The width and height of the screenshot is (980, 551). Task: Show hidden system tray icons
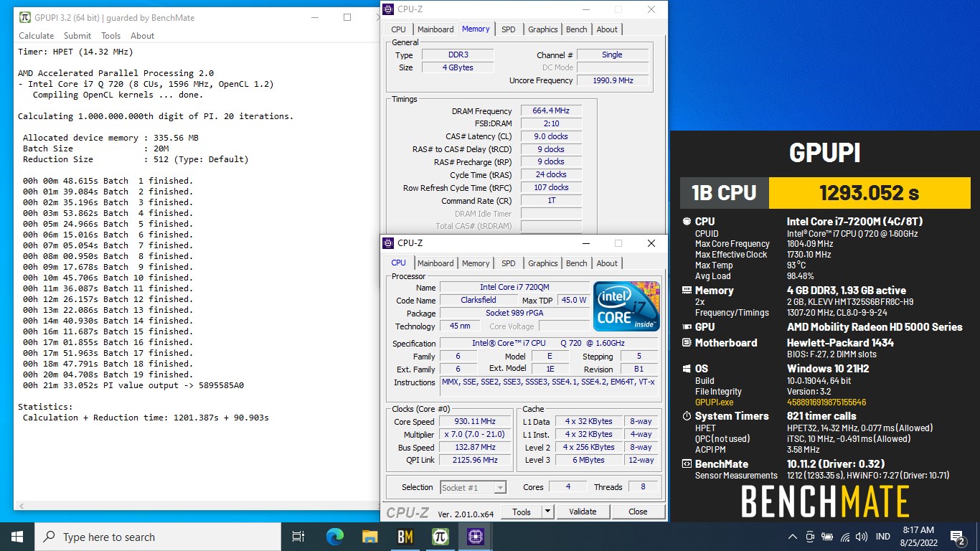click(793, 537)
